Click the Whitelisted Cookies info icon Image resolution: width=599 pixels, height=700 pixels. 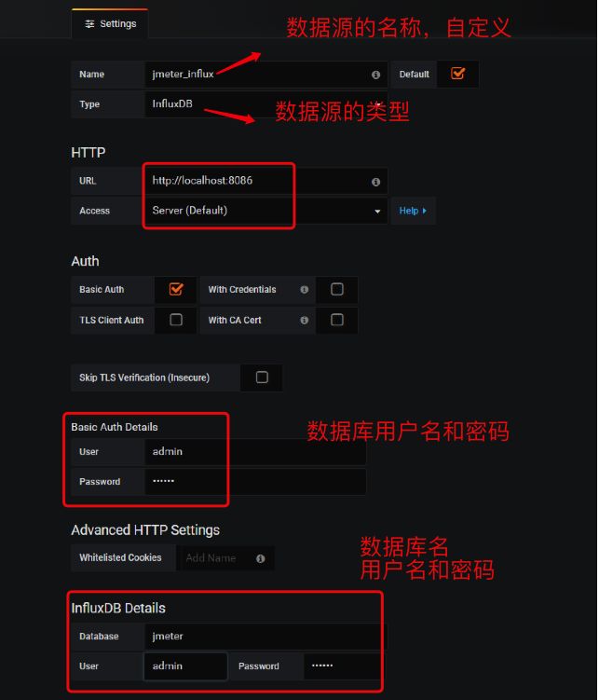point(261,558)
